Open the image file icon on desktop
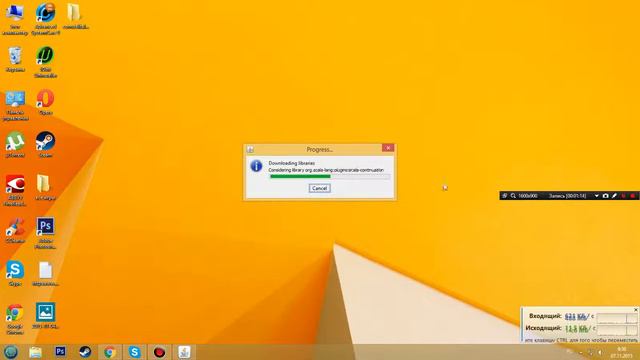The width and height of the screenshot is (640, 360). 45,316
